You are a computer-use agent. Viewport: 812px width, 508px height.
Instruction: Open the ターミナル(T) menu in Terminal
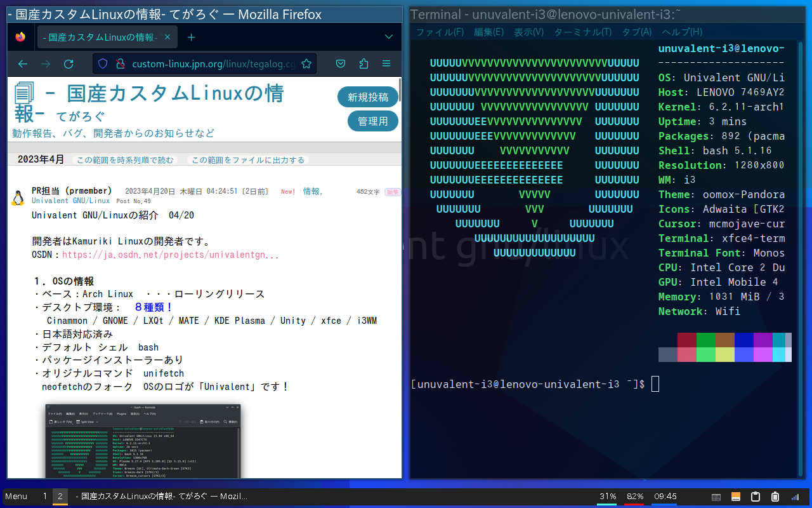point(583,32)
